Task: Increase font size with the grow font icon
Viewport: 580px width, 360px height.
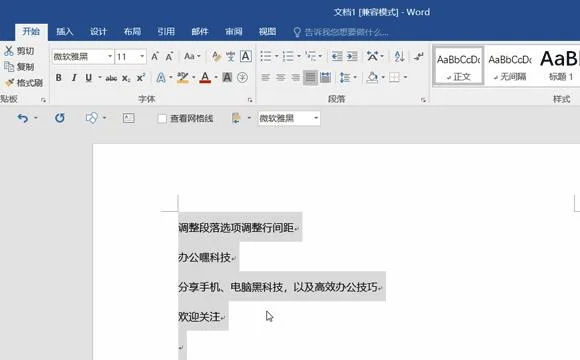Action: [155, 57]
